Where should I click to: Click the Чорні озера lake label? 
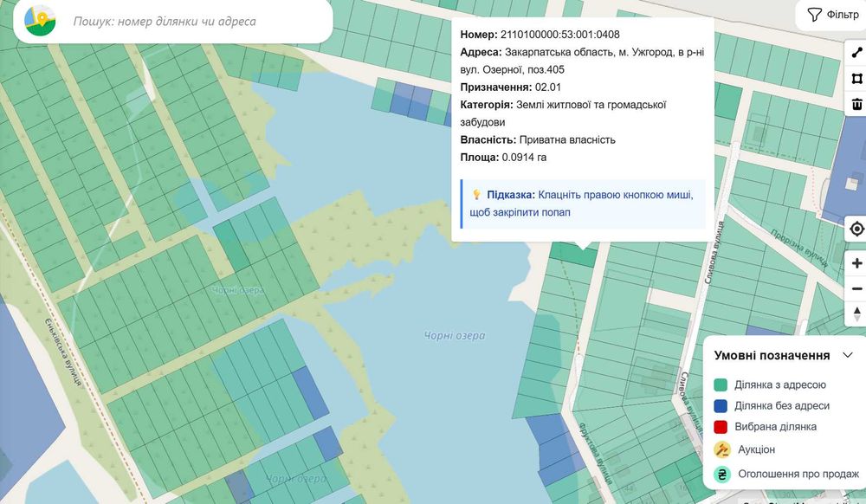(455, 335)
